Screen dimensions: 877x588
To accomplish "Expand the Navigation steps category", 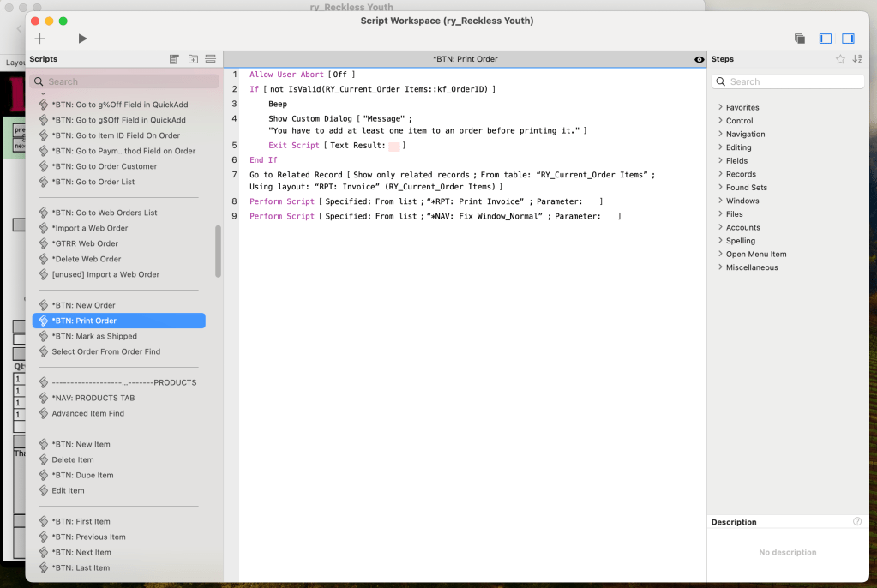I will click(745, 134).
